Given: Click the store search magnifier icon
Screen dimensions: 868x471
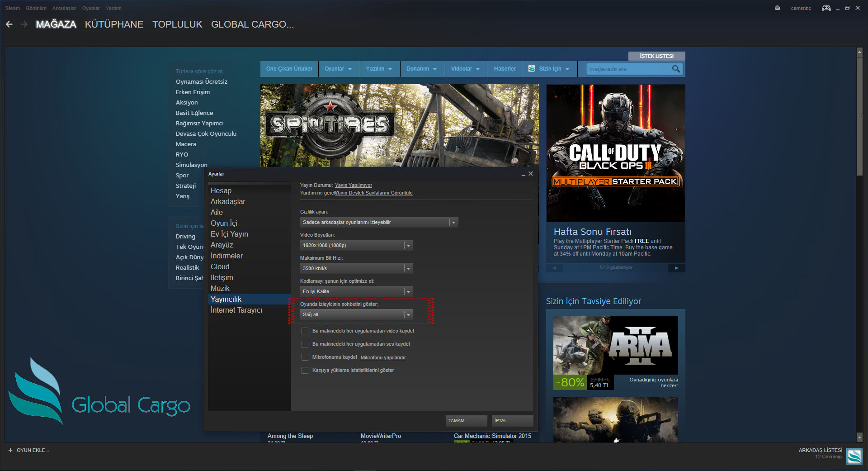Looking at the screenshot, I should tap(676, 69).
